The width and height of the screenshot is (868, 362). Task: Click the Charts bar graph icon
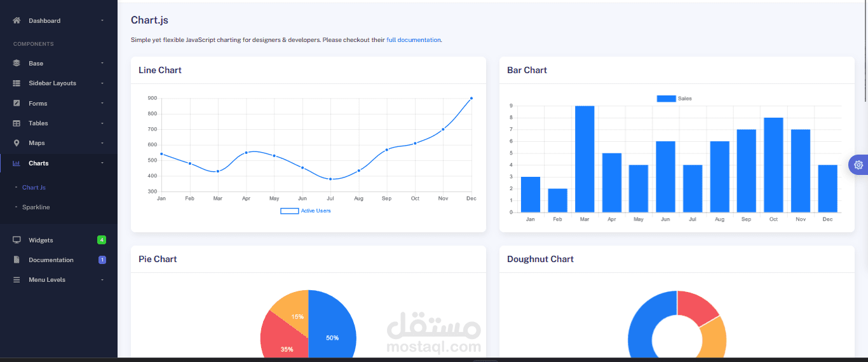coord(17,163)
